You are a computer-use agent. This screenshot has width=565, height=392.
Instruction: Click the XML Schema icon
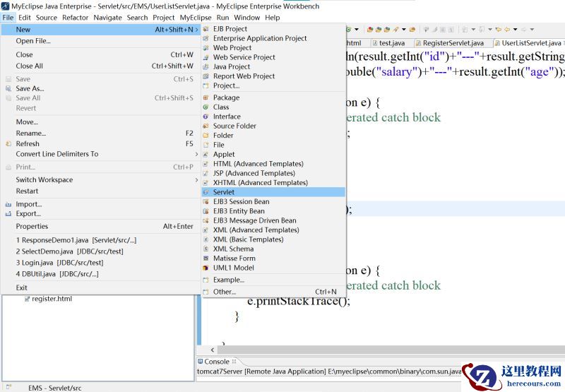(x=206, y=249)
